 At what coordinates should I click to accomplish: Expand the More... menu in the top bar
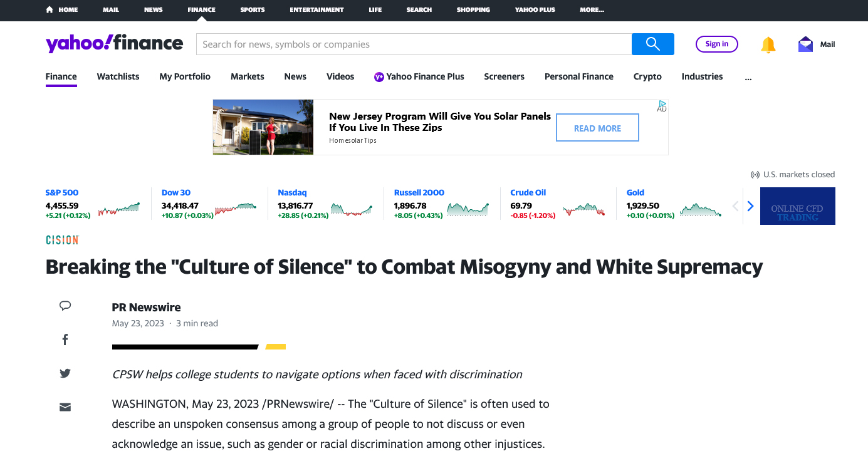point(592,9)
